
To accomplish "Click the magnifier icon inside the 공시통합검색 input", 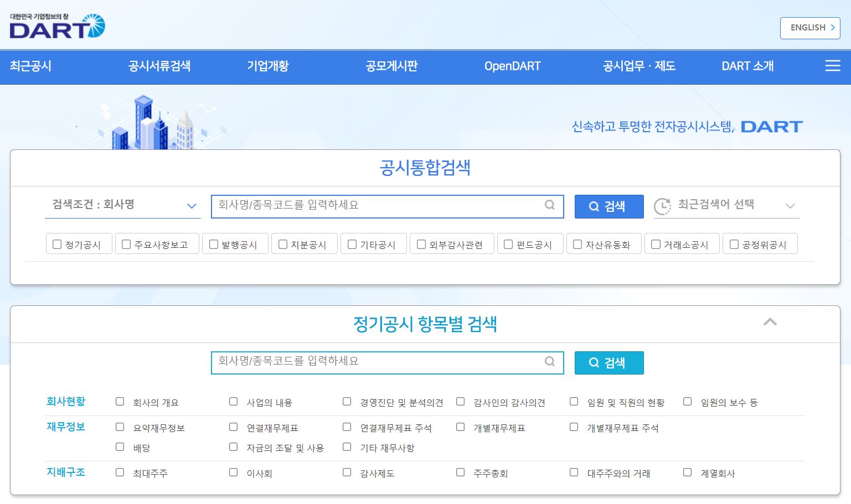I will point(549,205).
